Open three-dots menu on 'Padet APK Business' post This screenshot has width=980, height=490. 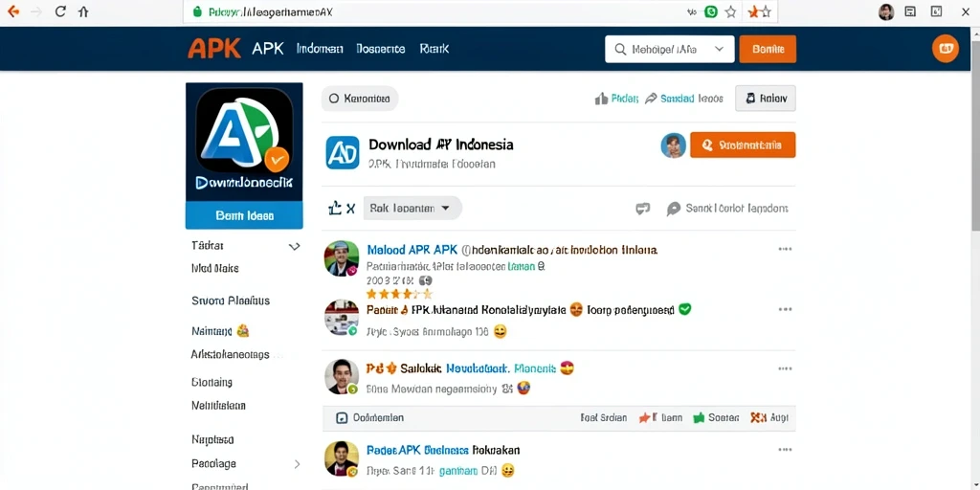tap(785, 450)
